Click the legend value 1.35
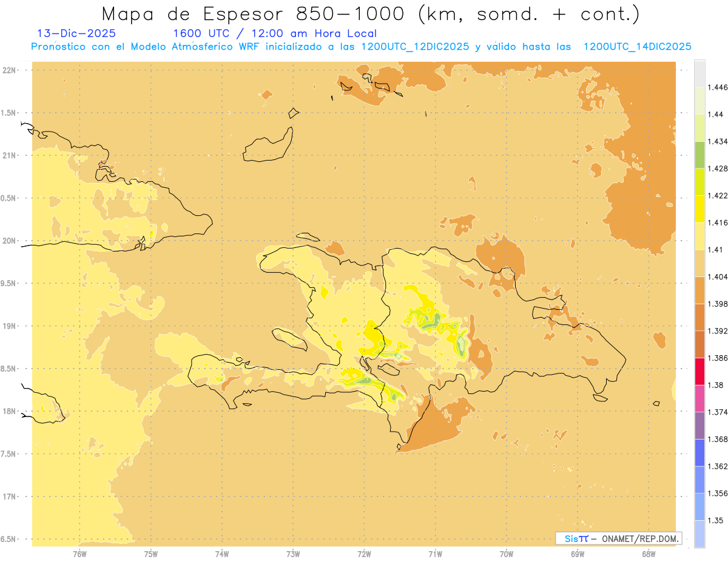 click(716, 520)
